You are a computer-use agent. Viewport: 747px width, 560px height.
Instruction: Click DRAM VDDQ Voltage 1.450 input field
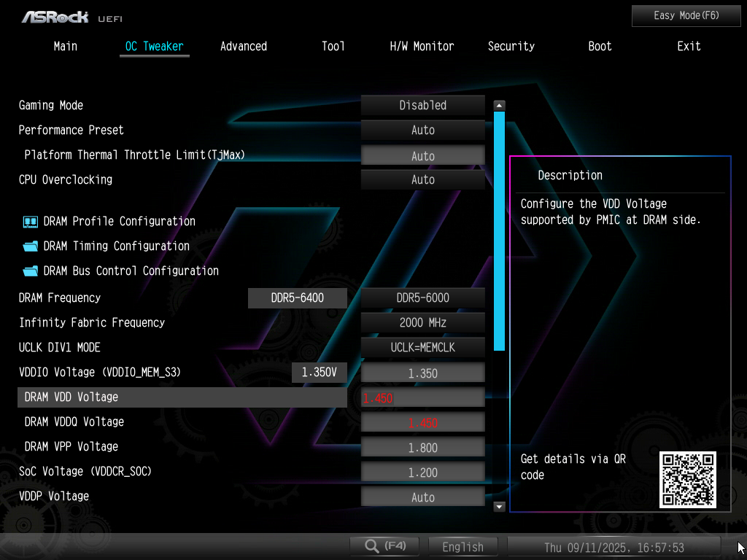point(423,422)
